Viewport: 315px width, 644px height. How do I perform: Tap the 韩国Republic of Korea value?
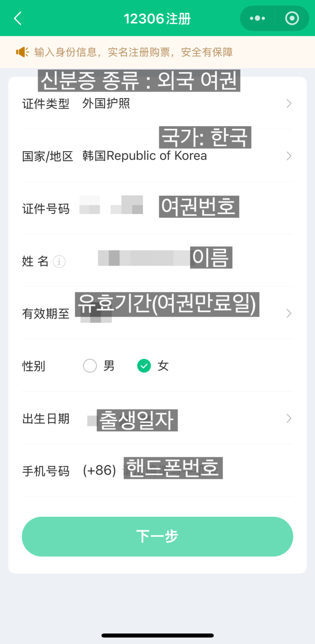(145, 156)
